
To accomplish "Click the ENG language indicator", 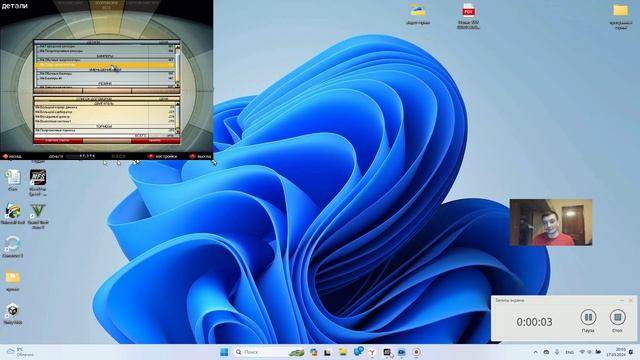I will point(569,352).
